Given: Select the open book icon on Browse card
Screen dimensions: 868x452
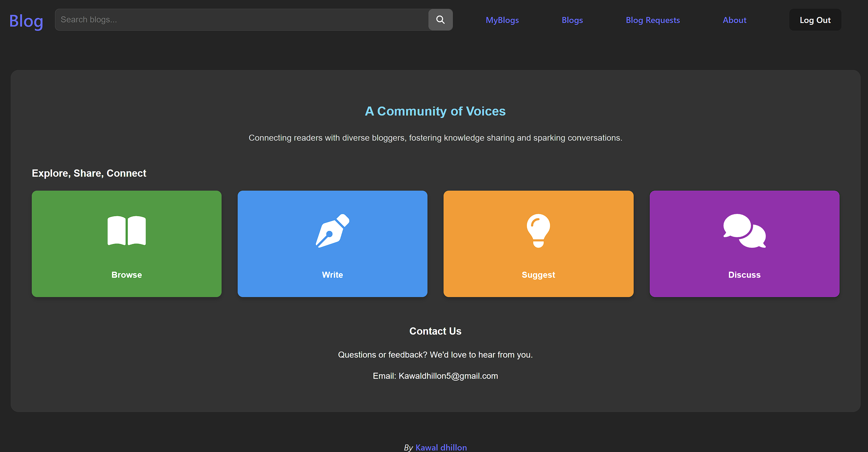Looking at the screenshot, I should 126,231.
